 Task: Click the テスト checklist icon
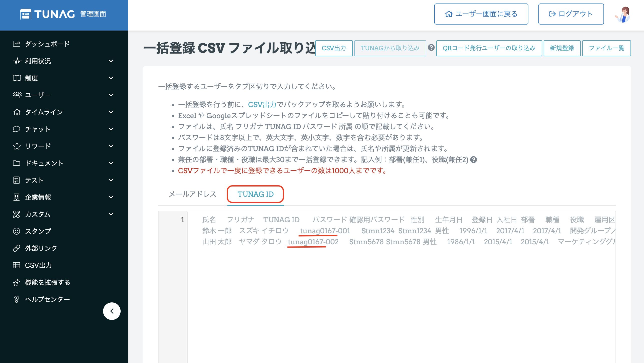[17, 180]
